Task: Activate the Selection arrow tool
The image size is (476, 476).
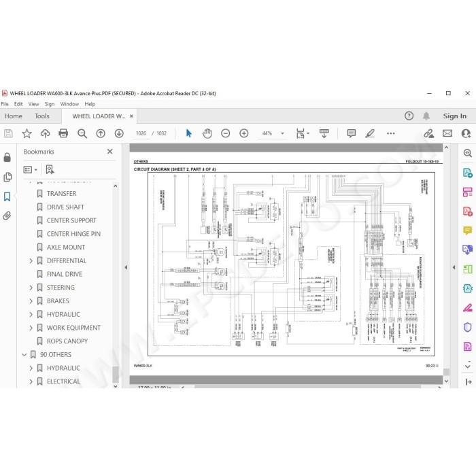Action: click(x=188, y=133)
